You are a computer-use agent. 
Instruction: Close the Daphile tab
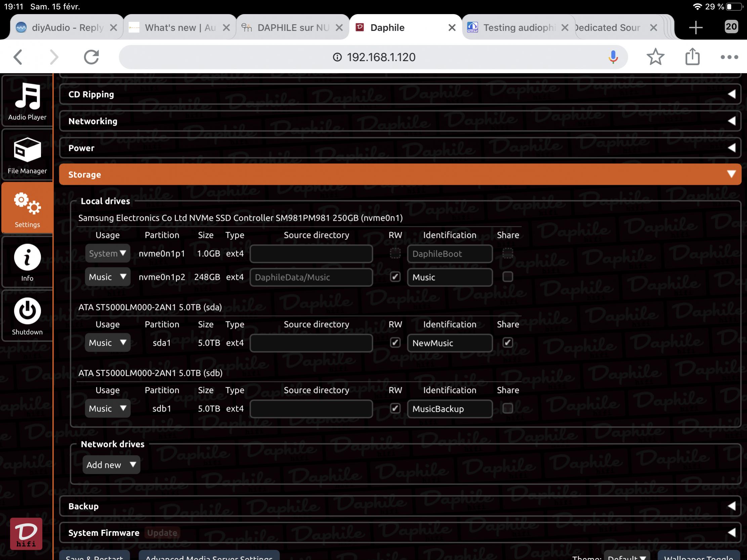click(x=452, y=28)
